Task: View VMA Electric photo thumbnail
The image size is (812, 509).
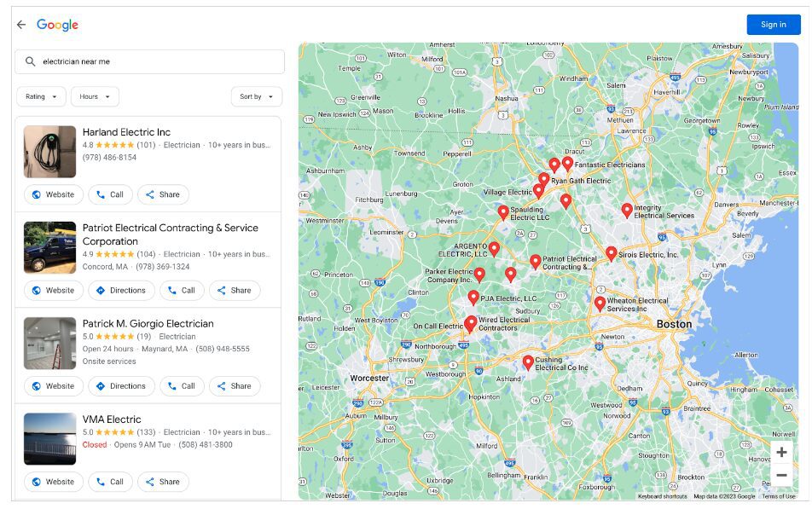Action: point(49,439)
